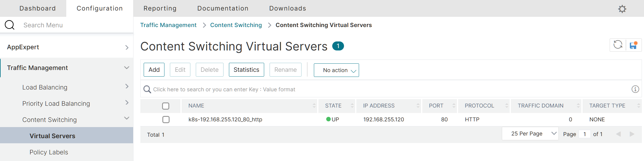The image size is (644, 161).
Task: Click the traffic domain 0 cell
Action: click(570, 120)
